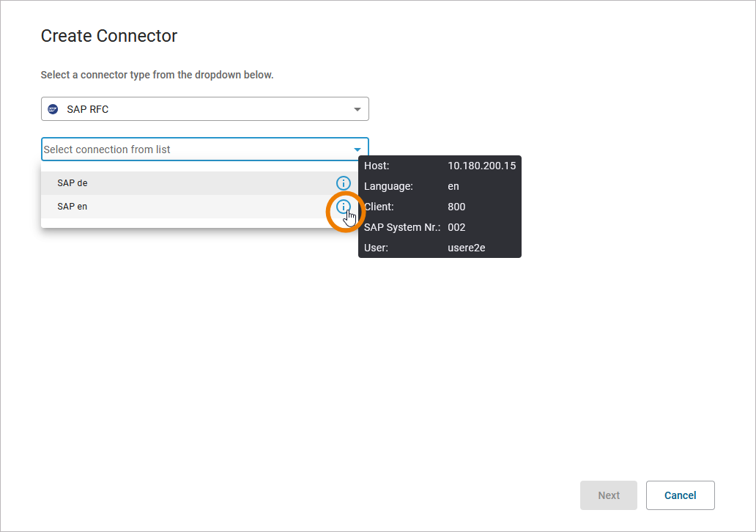The width and height of the screenshot is (756, 532).
Task: Click the connector type instruction text
Action: 157,75
